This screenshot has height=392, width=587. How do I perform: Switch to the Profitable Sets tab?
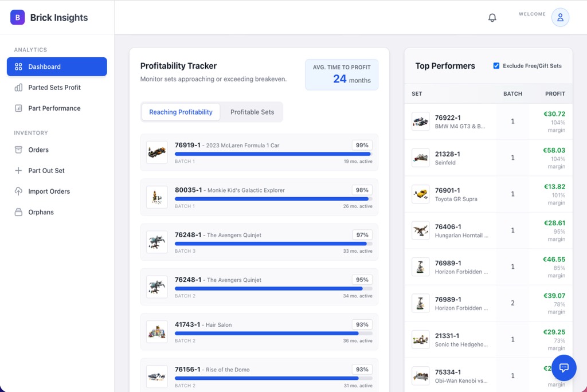[x=252, y=112]
